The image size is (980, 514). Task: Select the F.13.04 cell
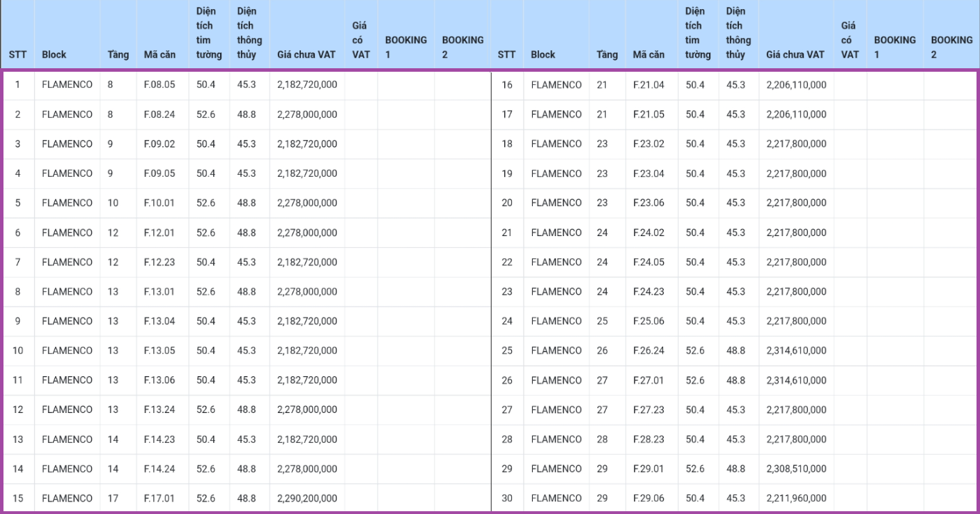160,321
